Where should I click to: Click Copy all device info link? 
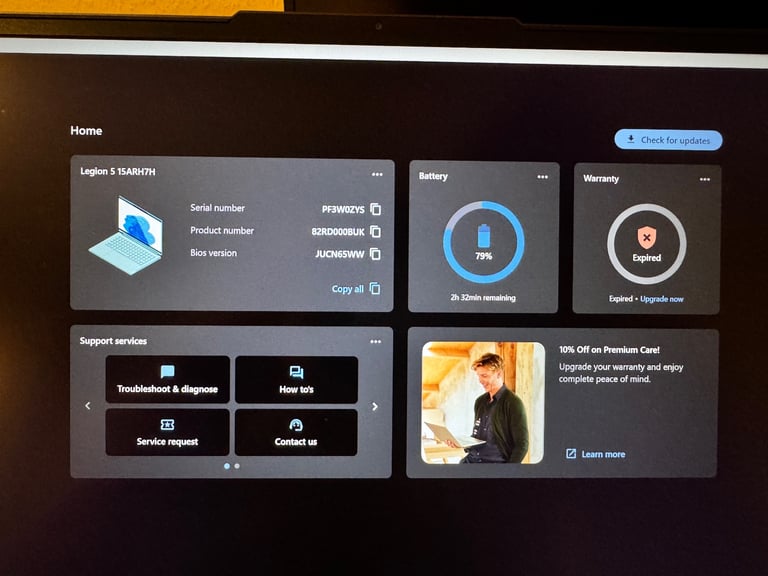pos(356,288)
